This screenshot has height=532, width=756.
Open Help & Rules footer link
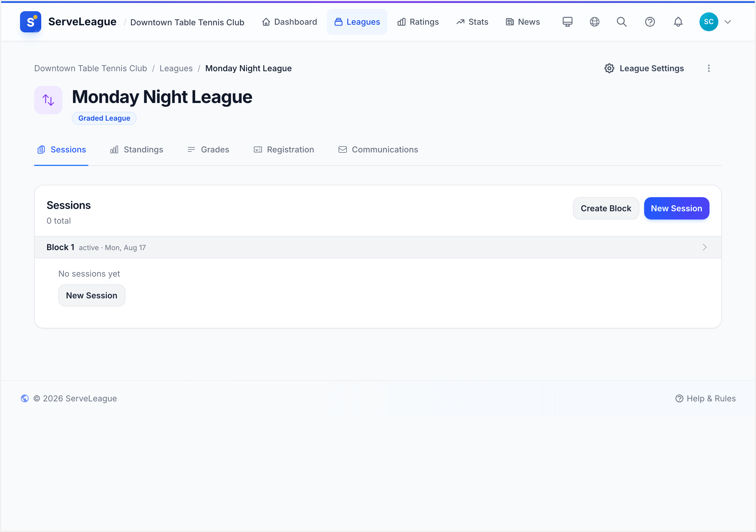point(705,398)
